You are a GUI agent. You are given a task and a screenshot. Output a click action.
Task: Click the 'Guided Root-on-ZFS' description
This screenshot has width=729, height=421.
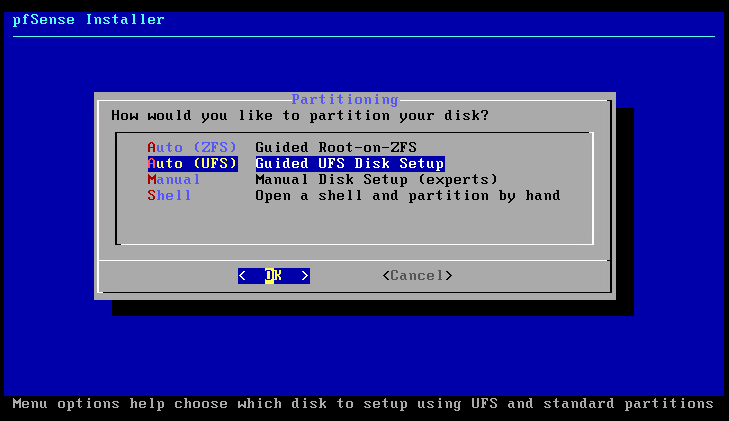tap(335, 147)
